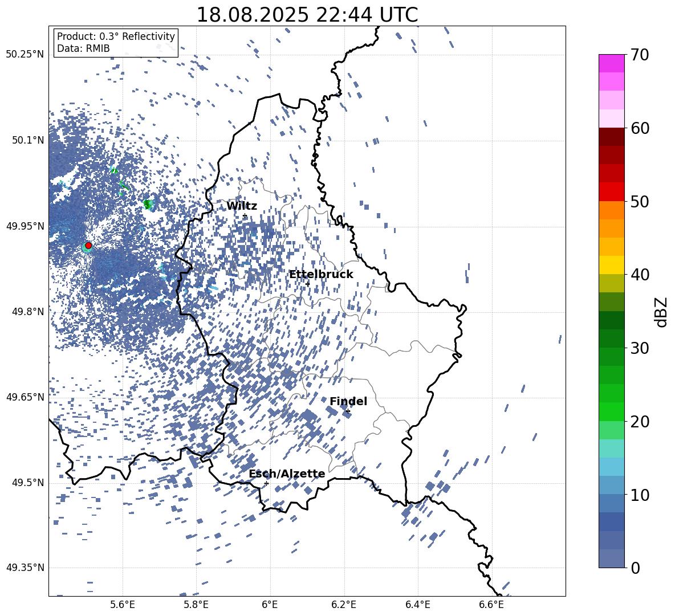
Task: Click the 0 colorbar tick value
Action: coord(635,568)
